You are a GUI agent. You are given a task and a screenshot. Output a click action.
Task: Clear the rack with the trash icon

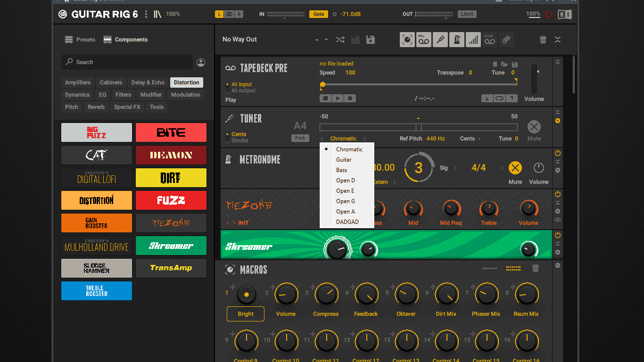[543, 40]
